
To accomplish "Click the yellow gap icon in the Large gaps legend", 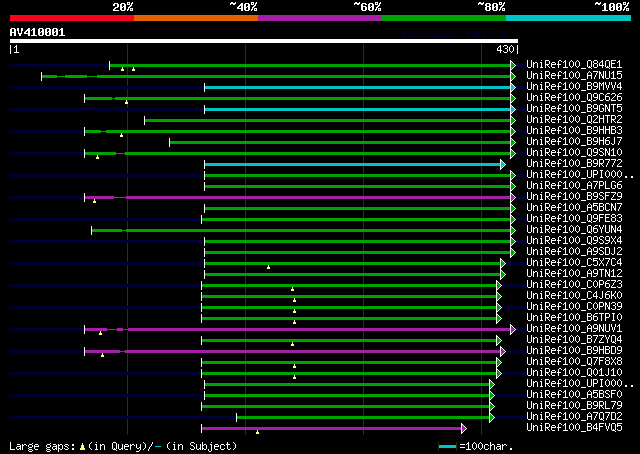I will point(82,447).
